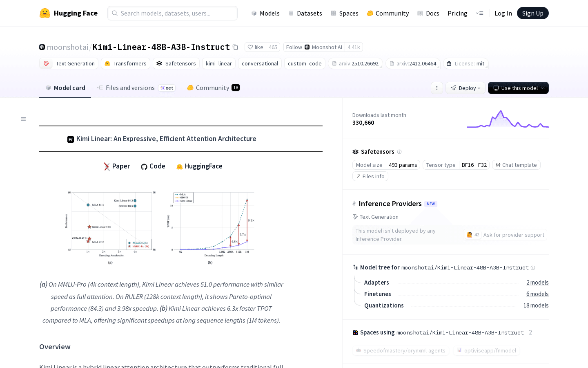Open the table of contents sidebar icon
This screenshot has height=368, width=588.
(x=23, y=119)
